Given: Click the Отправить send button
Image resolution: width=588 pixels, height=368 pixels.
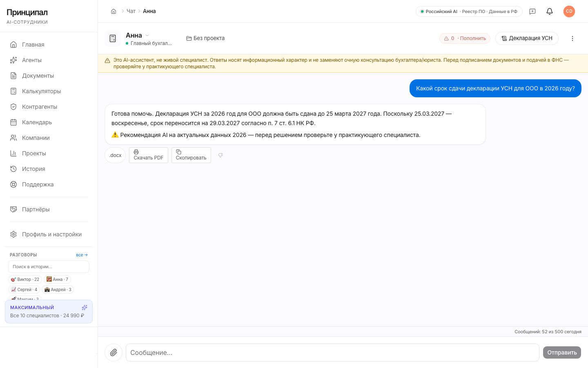Looking at the screenshot, I should pyautogui.click(x=562, y=352).
